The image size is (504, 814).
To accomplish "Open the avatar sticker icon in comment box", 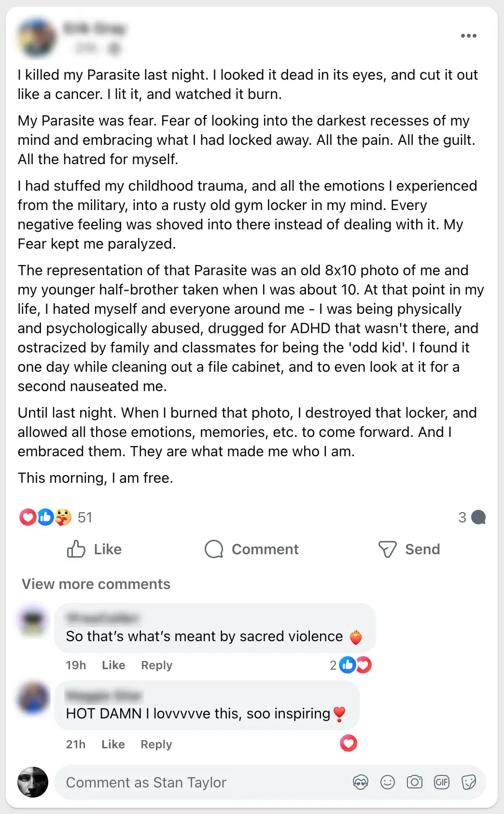I will 361,782.
